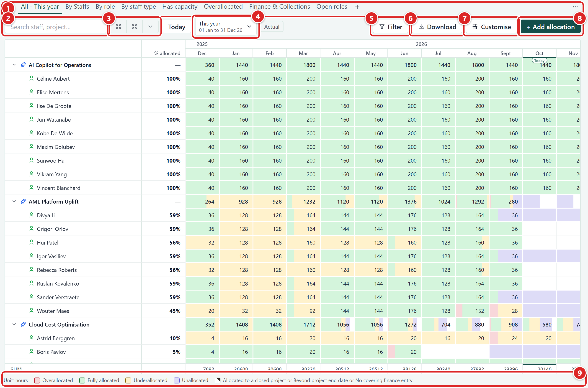Click Céline Aubert's person icon
The image size is (588, 388).
(31, 78)
